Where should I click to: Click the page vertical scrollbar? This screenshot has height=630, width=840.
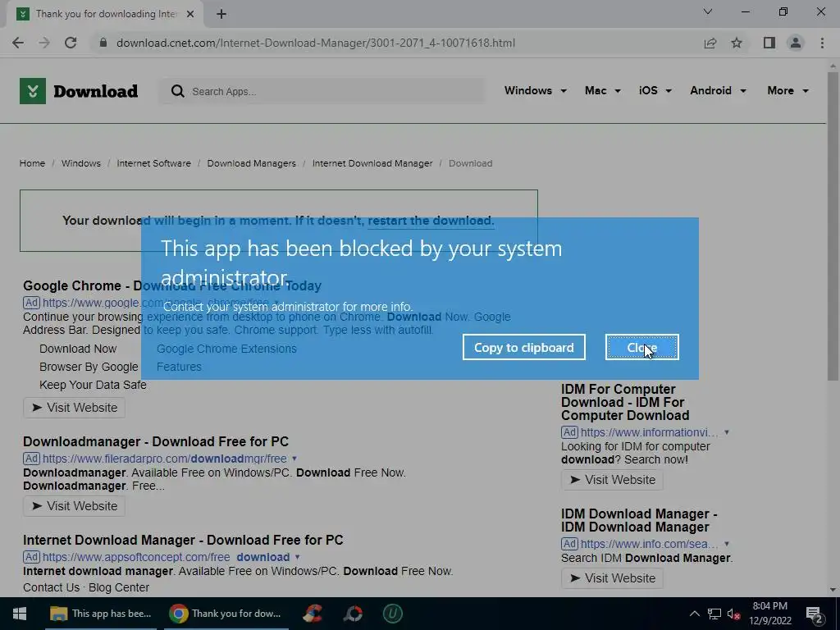click(x=833, y=225)
